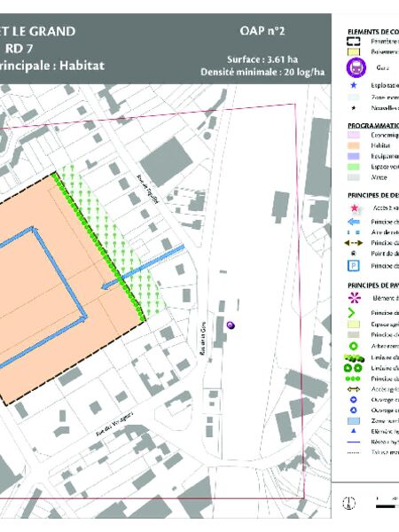The height and width of the screenshot is (532, 399).
Task: Click the grey Mixte legend swatch
Action: (354, 177)
